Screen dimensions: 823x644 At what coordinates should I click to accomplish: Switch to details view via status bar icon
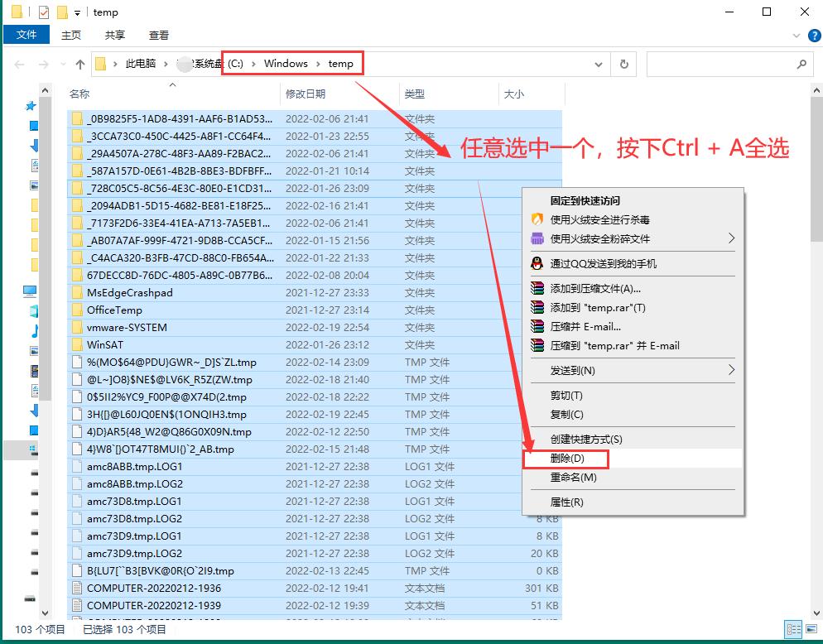792,629
